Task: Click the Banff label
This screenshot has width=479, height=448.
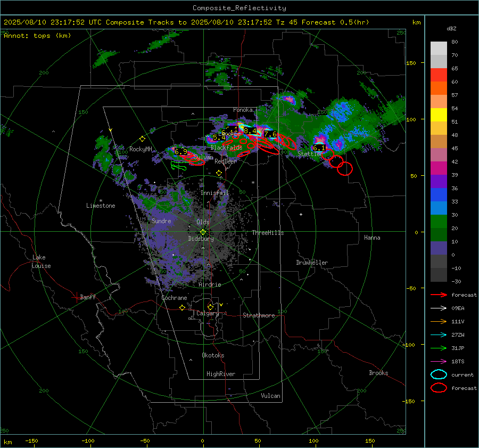Action: click(88, 297)
